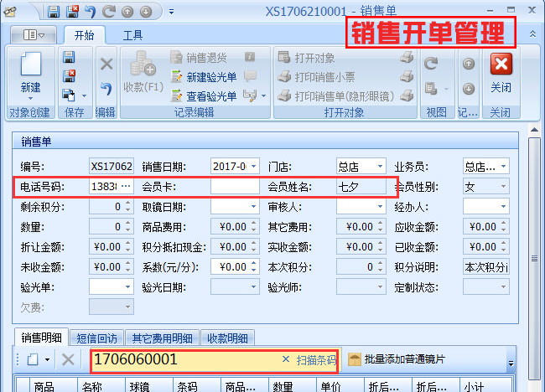Click the vertical scrollbar thumb on the right
The height and width of the screenshot is (392, 545).
[x=535, y=258]
